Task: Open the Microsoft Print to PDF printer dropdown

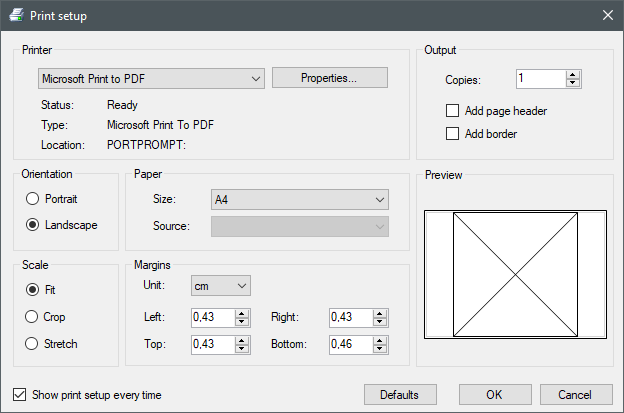Action: tap(150, 78)
